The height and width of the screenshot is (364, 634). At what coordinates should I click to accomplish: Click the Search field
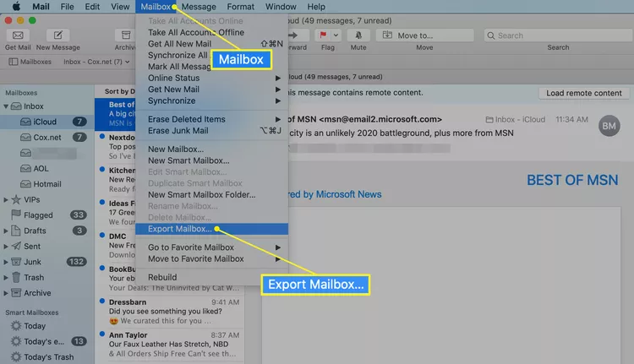coord(559,35)
